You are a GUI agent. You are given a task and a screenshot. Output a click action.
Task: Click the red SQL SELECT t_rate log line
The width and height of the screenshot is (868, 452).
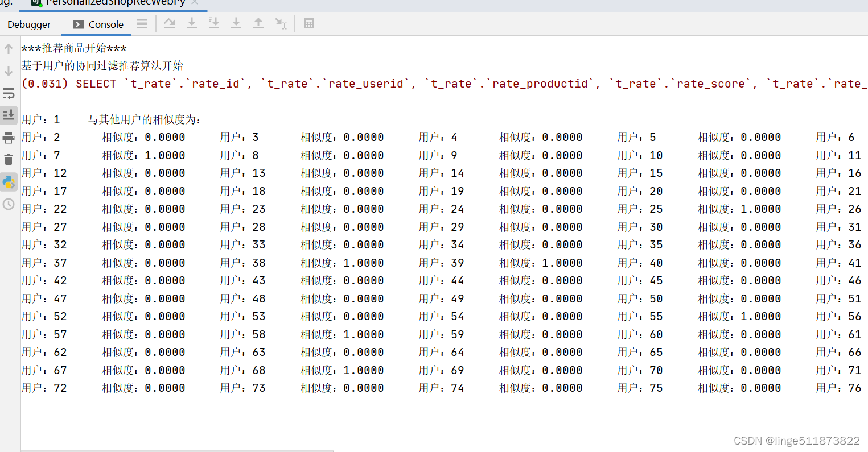pos(444,84)
